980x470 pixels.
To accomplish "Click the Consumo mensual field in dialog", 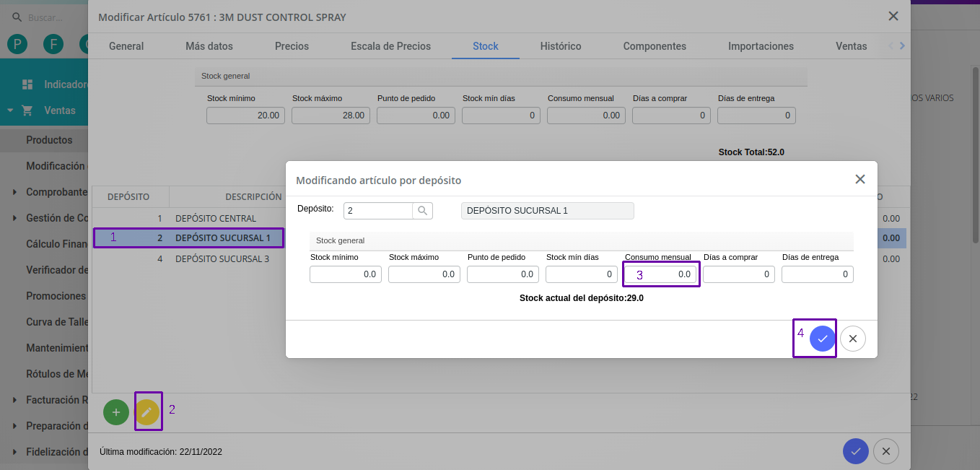I will tap(660, 274).
